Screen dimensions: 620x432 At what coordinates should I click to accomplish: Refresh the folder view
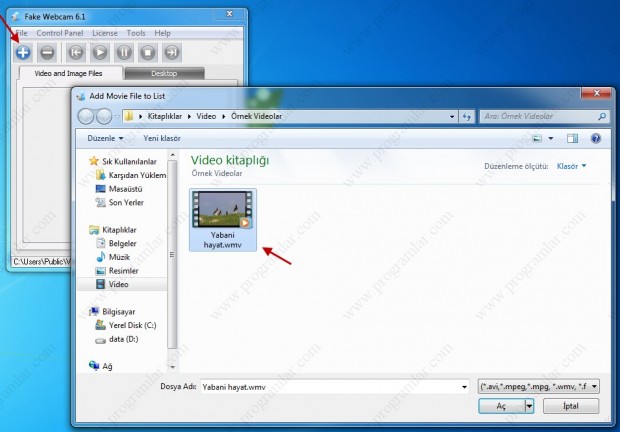click(x=467, y=117)
